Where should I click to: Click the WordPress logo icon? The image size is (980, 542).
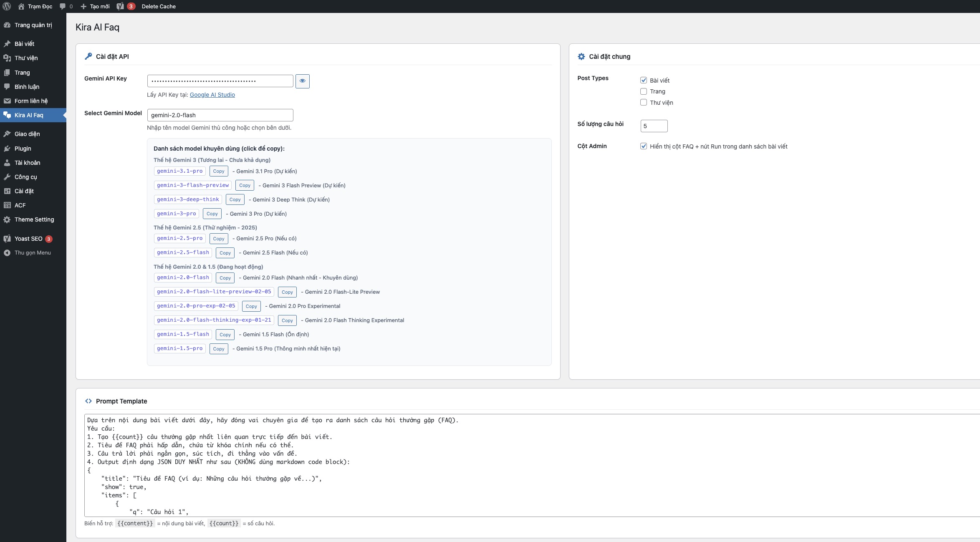coord(7,6)
